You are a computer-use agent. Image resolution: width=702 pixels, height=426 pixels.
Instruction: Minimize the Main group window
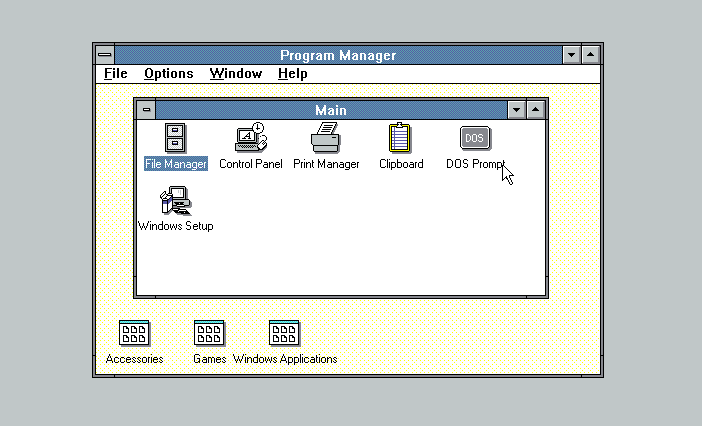(517, 110)
